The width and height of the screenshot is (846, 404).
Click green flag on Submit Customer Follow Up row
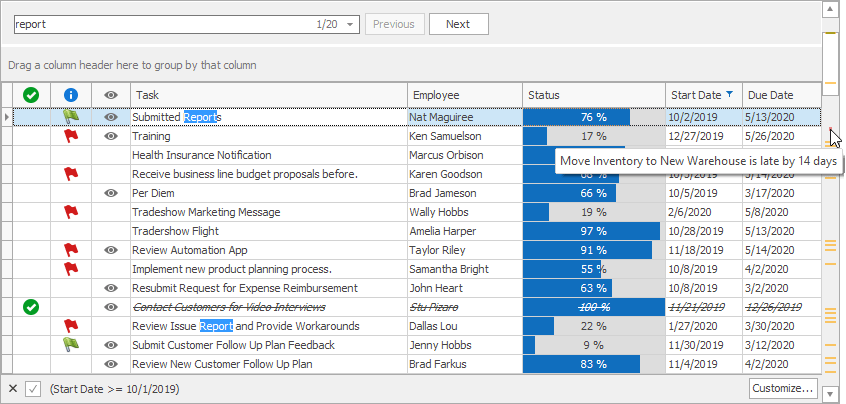(70, 345)
